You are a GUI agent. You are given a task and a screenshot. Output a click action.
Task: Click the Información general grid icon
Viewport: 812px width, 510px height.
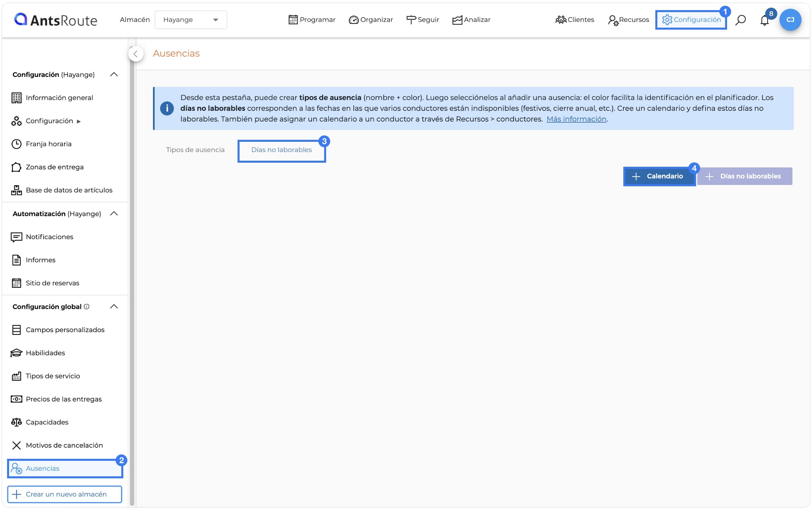pyautogui.click(x=16, y=98)
